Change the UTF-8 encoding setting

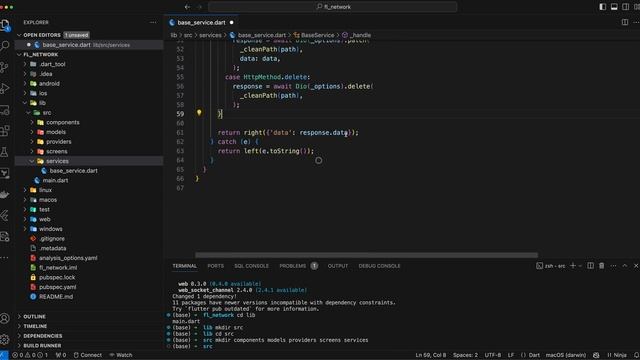pyautogui.click(x=493, y=355)
